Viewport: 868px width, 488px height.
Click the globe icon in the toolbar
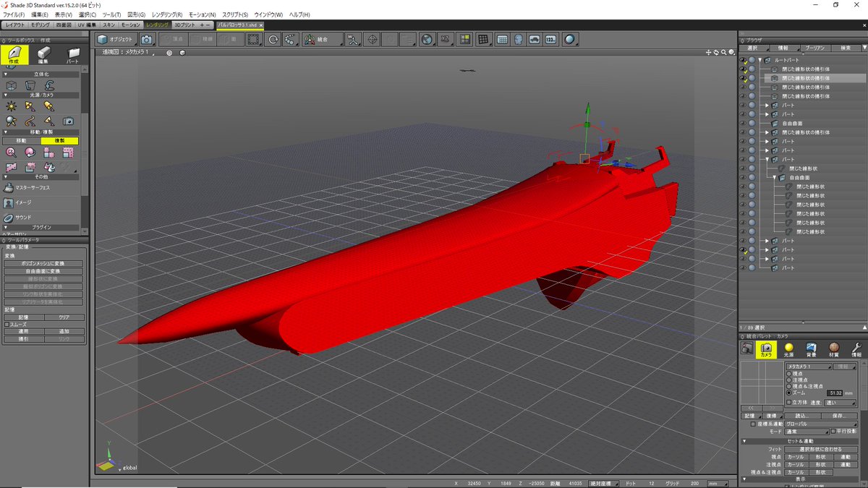pyautogui.click(x=427, y=39)
